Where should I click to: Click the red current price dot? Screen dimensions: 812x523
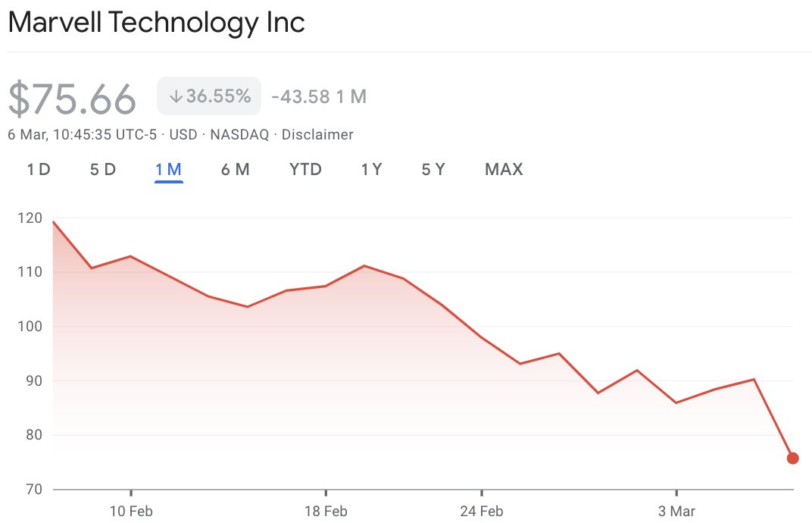[x=793, y=459]
